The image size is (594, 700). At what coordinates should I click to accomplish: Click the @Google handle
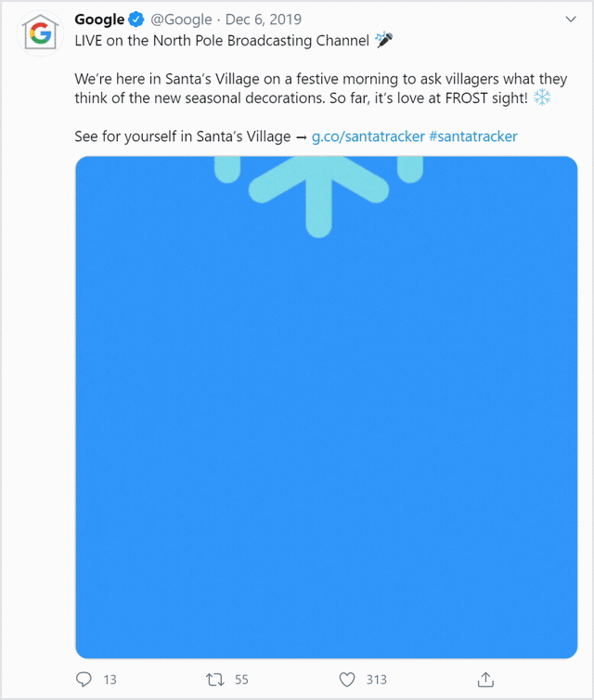(181, 19)
